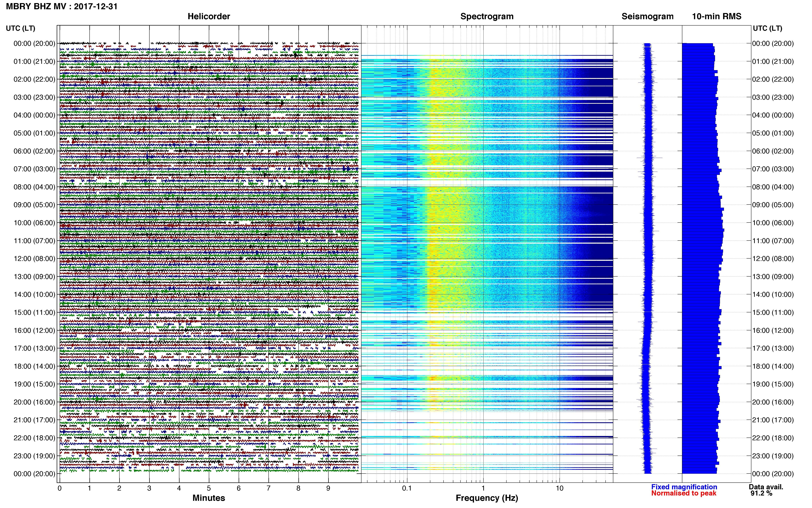Click the left '14:00 (10:00)' time label

pos(34,295)
